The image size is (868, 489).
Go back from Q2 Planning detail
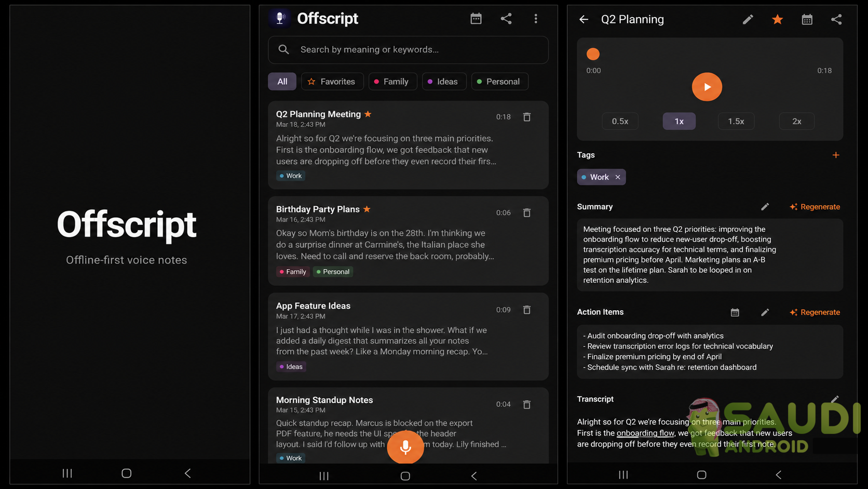[584, 19]
